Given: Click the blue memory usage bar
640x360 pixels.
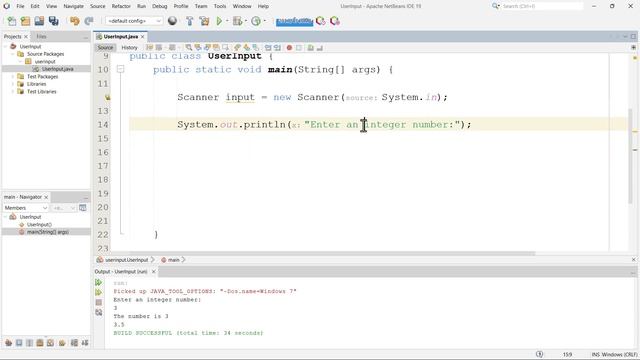Looking at the screenshot, I should [x=294, y=21].
